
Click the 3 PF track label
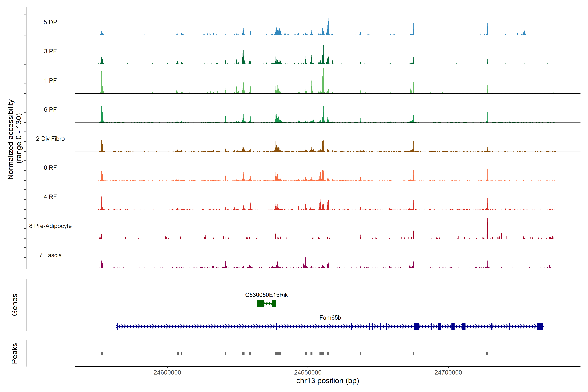pos(50,51)
